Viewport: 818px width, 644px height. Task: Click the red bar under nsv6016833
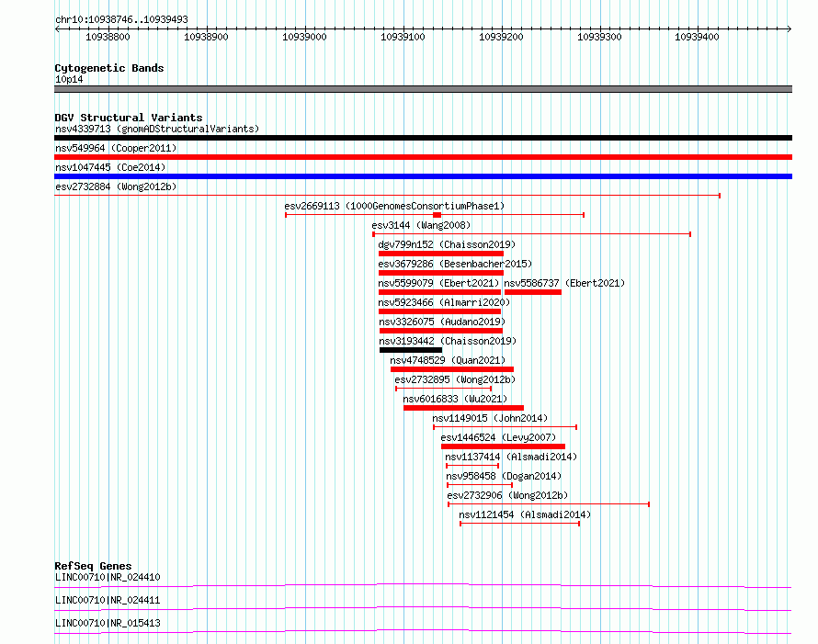pos(463,408)
